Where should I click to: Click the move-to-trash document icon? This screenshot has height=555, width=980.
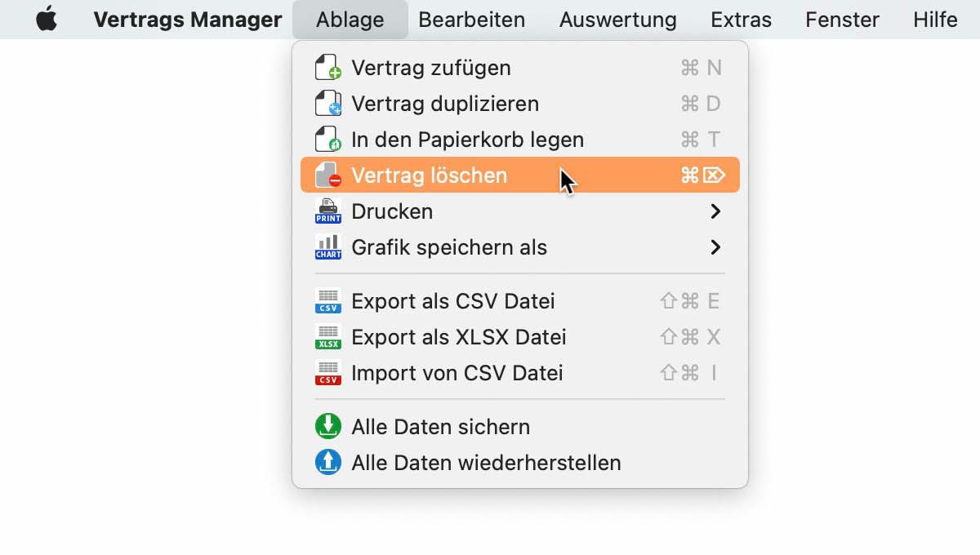pyautogui.click(x=328, y=140)
